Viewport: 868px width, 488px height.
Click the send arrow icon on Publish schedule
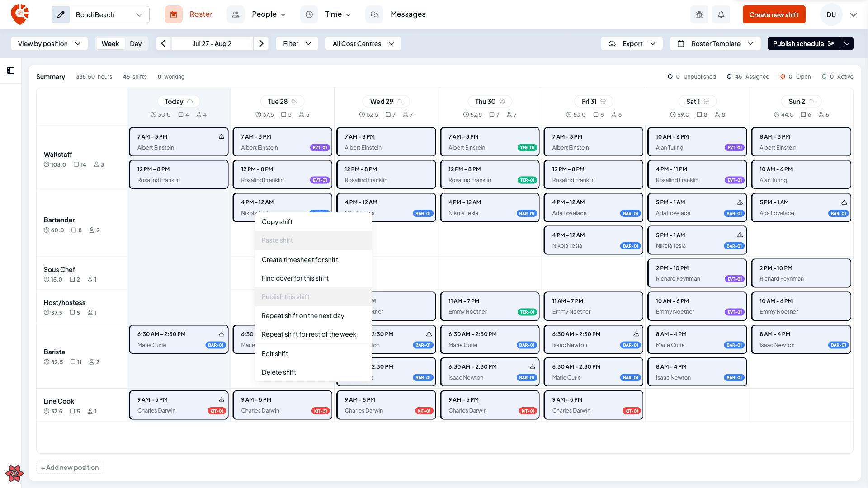tap(831, 43)
